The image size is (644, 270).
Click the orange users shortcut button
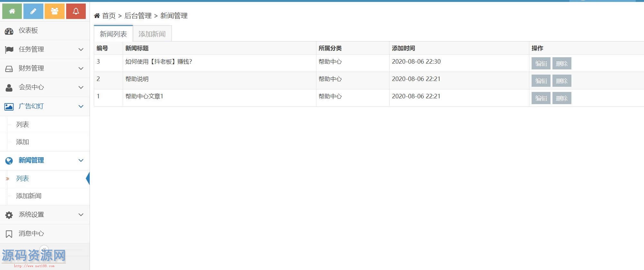(55, 11)
